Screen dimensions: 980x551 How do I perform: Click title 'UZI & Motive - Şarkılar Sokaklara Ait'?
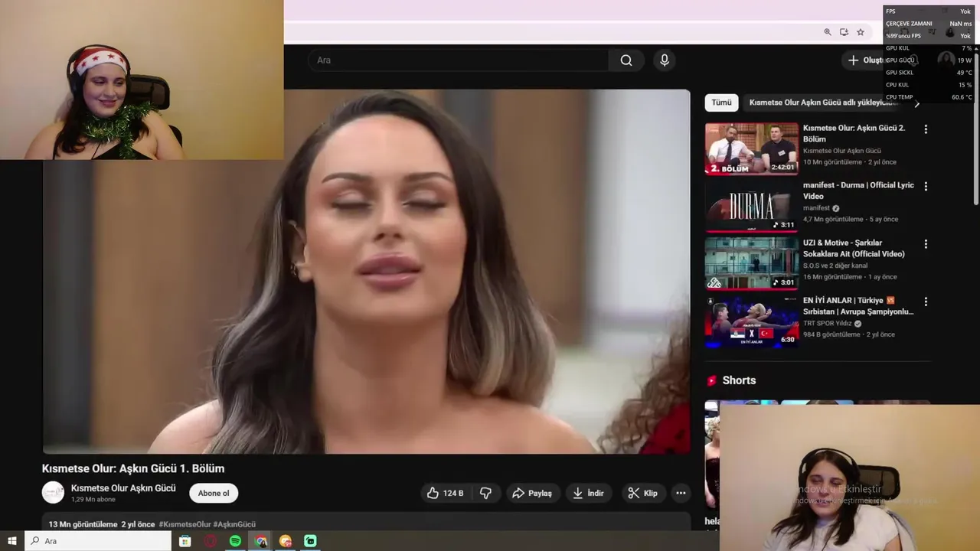click(854, 249)
